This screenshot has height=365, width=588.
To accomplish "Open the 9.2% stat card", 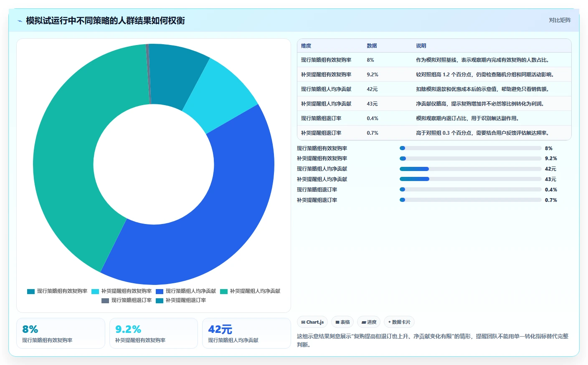I will 154,333.
